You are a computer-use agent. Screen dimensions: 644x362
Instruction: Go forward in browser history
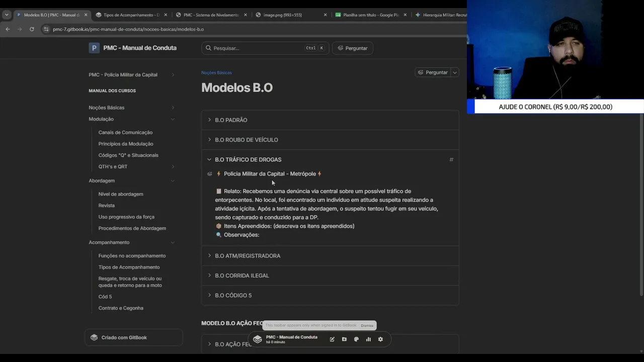pos(20,29)
